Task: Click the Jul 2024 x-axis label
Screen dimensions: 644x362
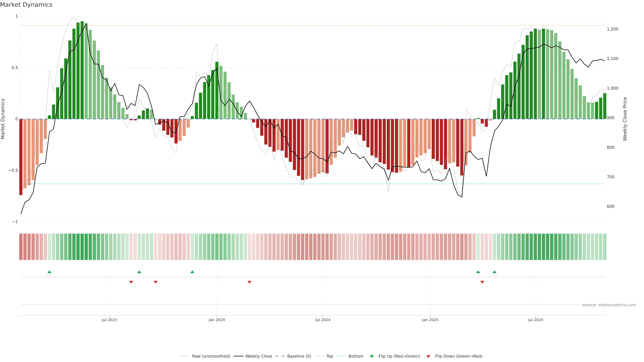Action: click(323, 320)
